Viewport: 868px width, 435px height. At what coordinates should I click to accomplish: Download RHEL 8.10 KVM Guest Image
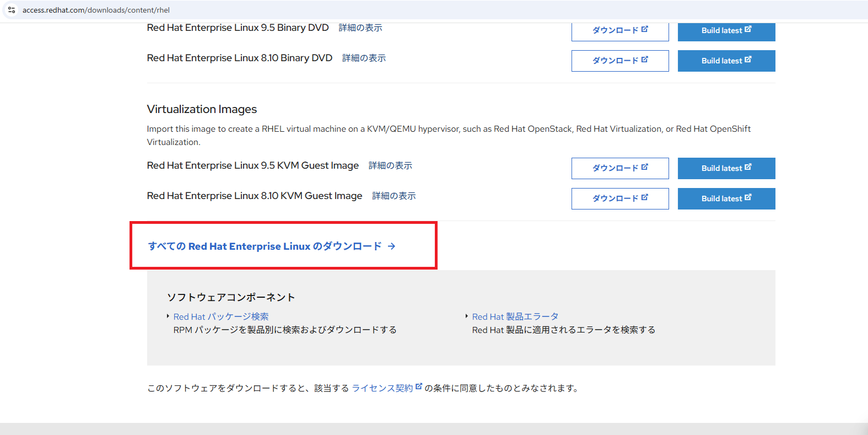tap(619, 198)
